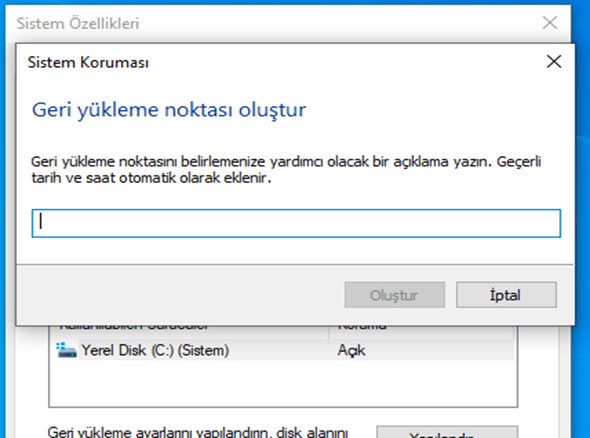The image size is (590, 438).
Task: Click the Oluştur button
Action: (x=395, y=295)
